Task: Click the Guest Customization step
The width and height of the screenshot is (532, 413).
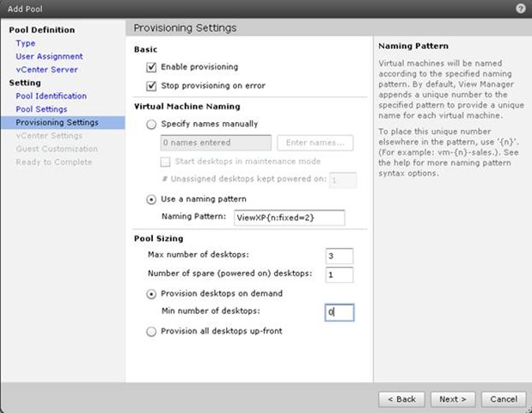Action: 57,149
